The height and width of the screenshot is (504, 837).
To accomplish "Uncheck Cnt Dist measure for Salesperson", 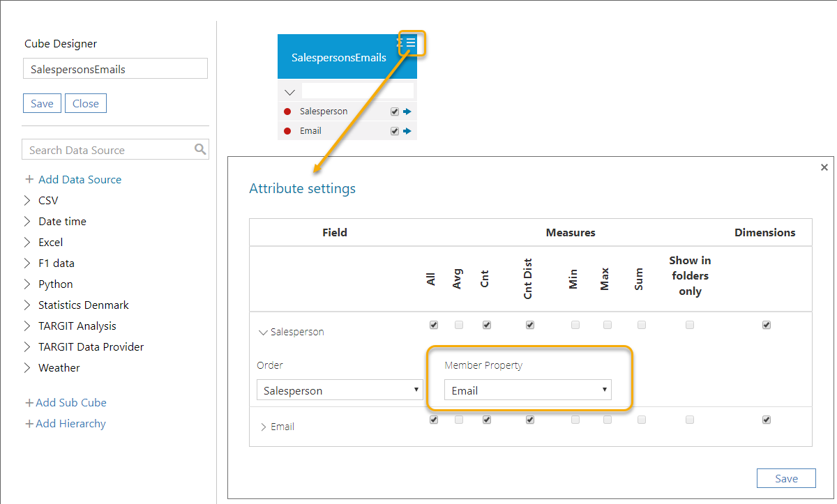I will pos(530,325).
